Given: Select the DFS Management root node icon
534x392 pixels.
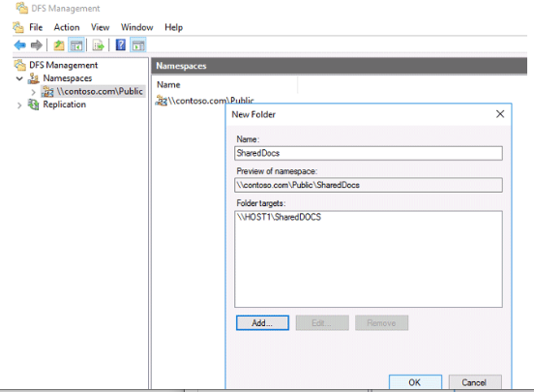Looking at the screenshot, I should pos(20,65).
